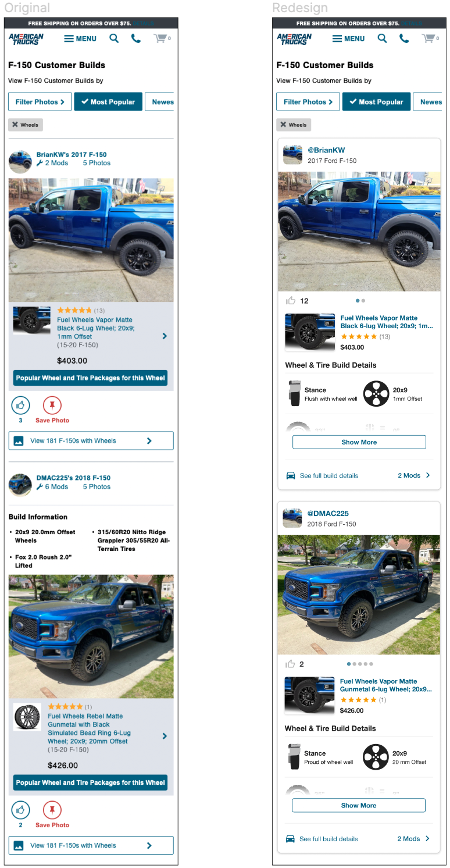Like BrianKW's photo in Original layout
The image size is (450, 868).
pos(20,405)
